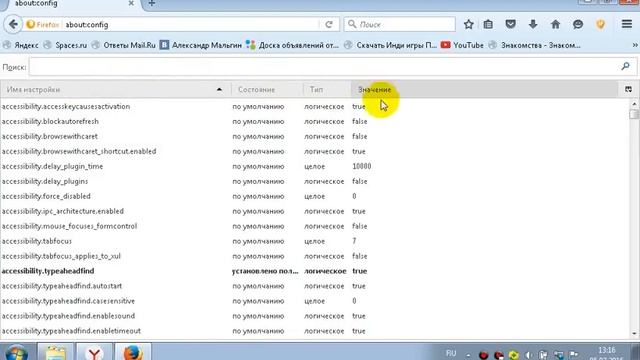Select accessibility.mouse_focuses_formcontrol row
This screenshot has height=360, width=640.
pyautogui.click(x=314, y=226)
